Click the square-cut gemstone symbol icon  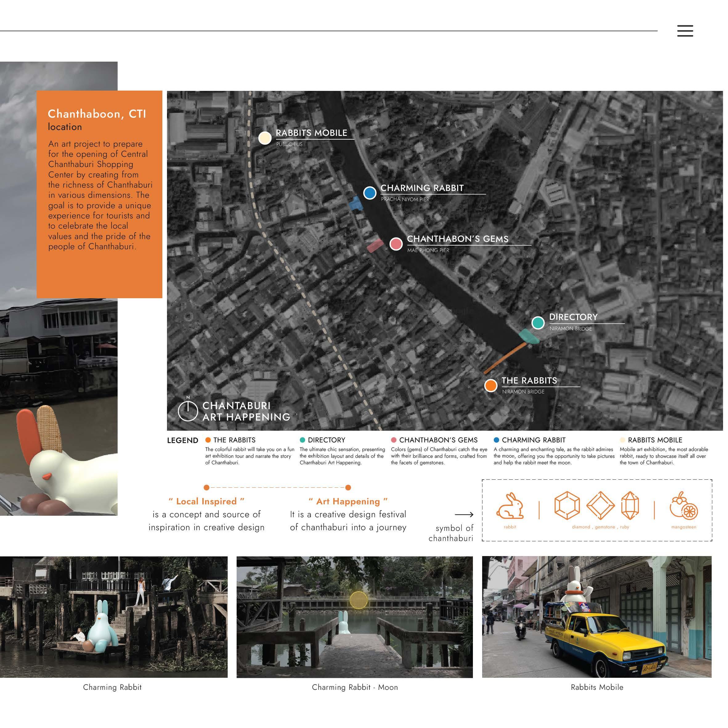pos(600,505)
